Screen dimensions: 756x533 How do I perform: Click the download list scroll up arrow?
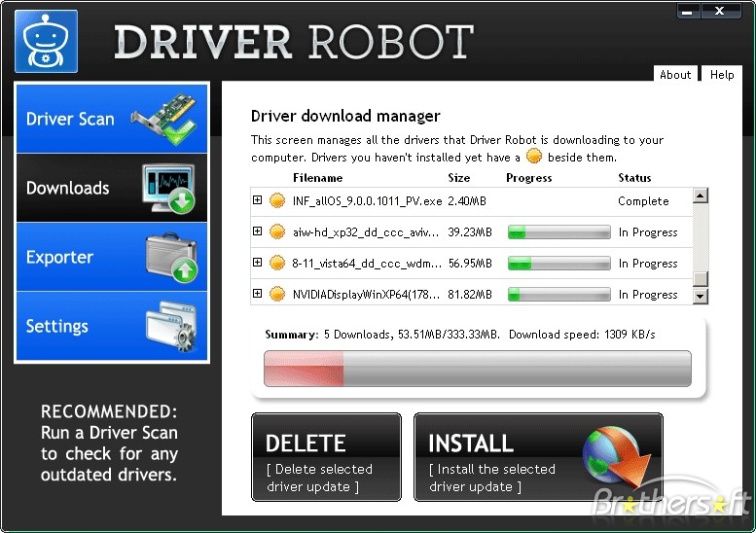[701, 195]
